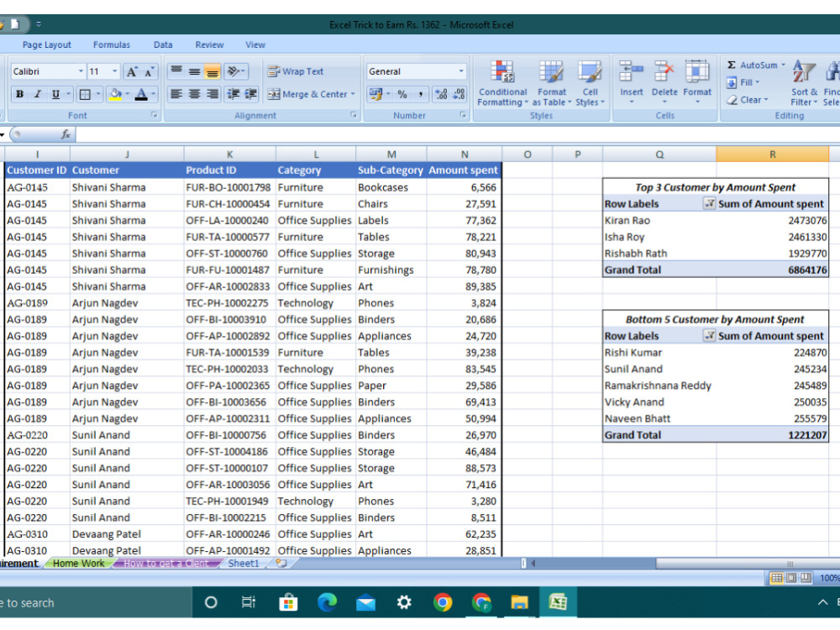Click Insert cells button
Image resolution: width=840 pixels, height=630 pixels.
(632, 81)
